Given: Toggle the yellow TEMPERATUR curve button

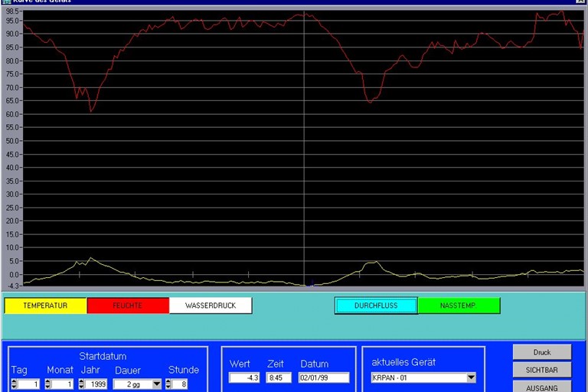Looking at the screenshot, I should click(x=45, y=305).
